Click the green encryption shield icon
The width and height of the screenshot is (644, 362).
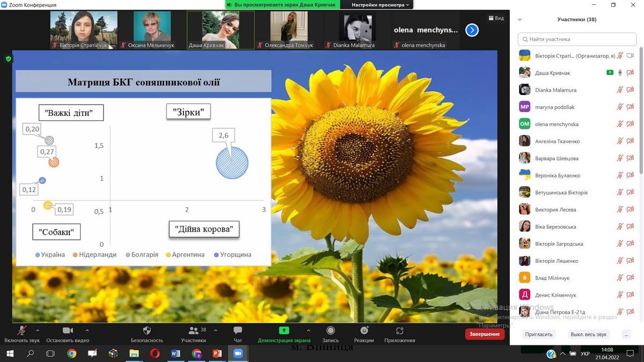click(9, 58)
